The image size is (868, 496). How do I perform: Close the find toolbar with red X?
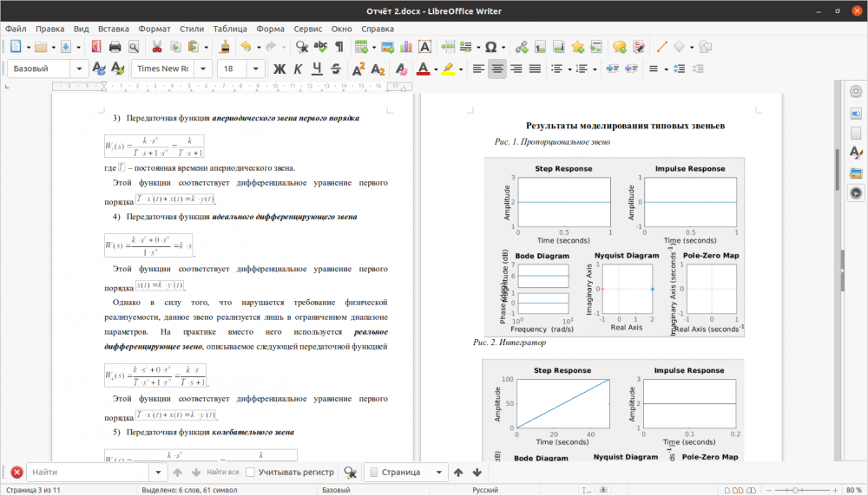(x=16, y=473)
